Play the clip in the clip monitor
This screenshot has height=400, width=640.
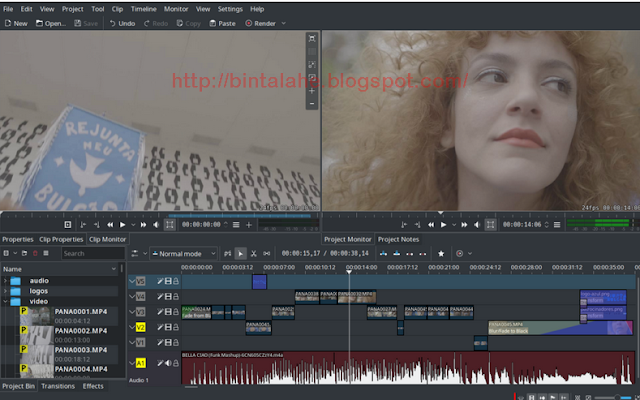(122, 224)
